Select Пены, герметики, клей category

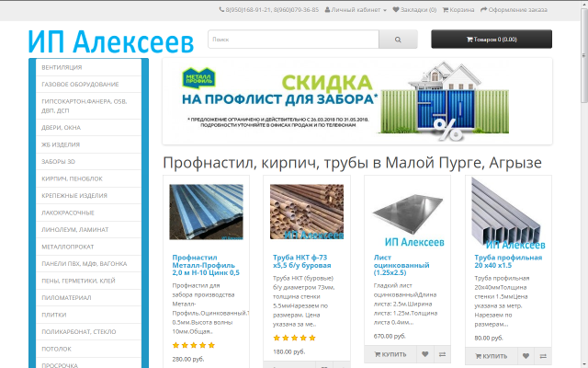click(x=88, y=281)
